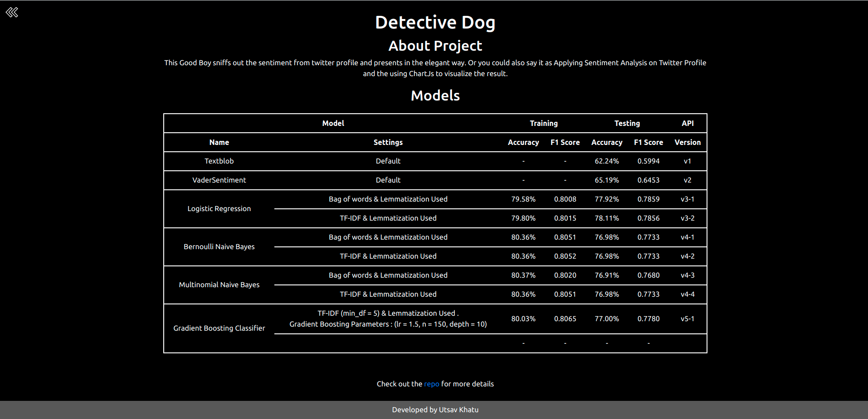Click Developed by Utsav Khatu footer
This screenshot has height=419, width=868.
click(x=435, y=409)
